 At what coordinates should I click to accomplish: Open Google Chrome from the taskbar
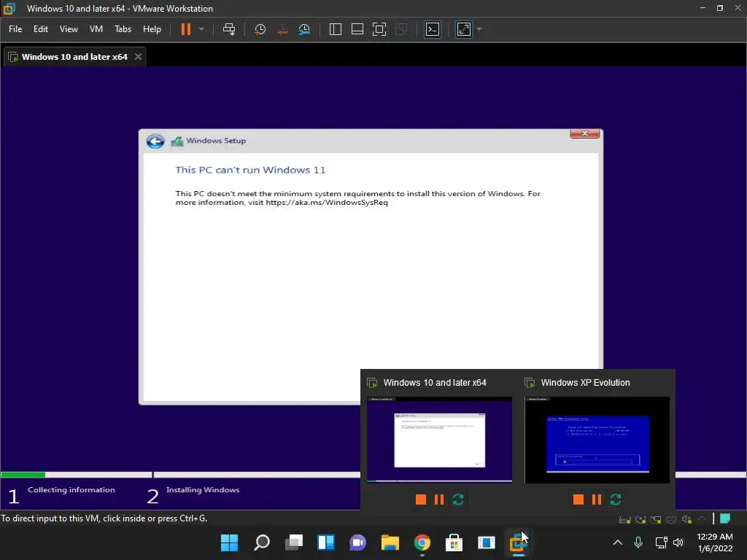pos(422,542)
